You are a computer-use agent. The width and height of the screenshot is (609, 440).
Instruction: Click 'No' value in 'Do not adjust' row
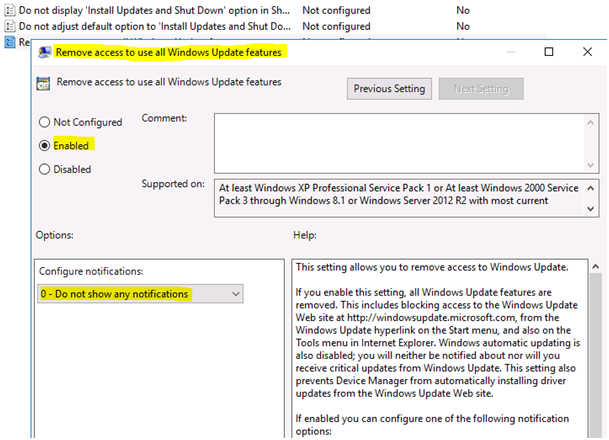tap(463, 26)
